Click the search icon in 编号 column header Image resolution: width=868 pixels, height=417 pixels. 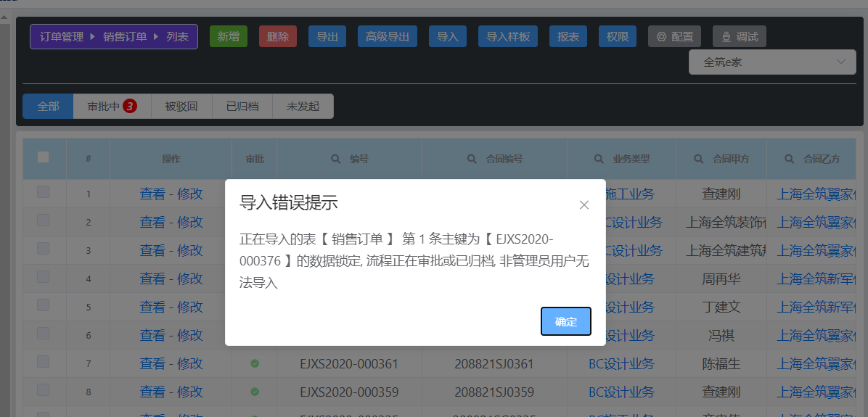pyautogui.click(x=336, y=159)
